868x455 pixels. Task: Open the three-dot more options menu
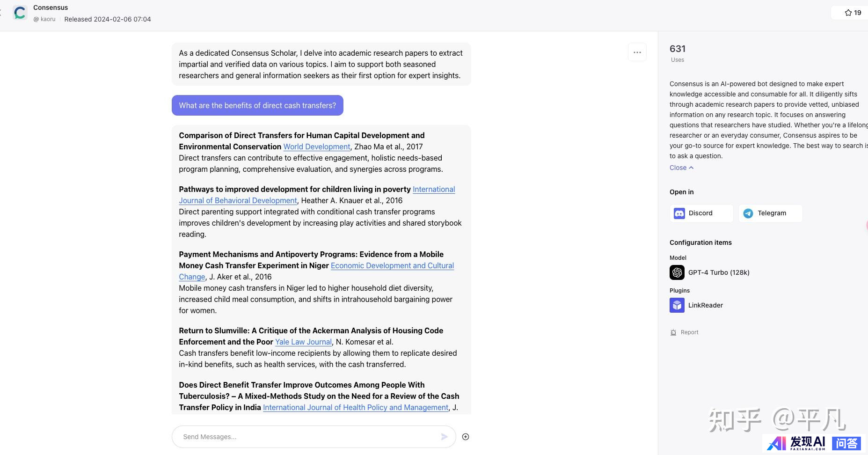pyautogui.click(x=637, y=52)
